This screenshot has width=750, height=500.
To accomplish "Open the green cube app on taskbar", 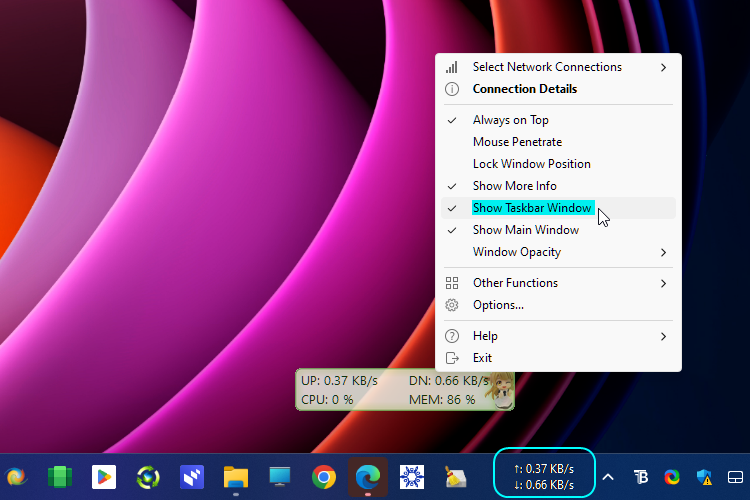I will (60, 477).
